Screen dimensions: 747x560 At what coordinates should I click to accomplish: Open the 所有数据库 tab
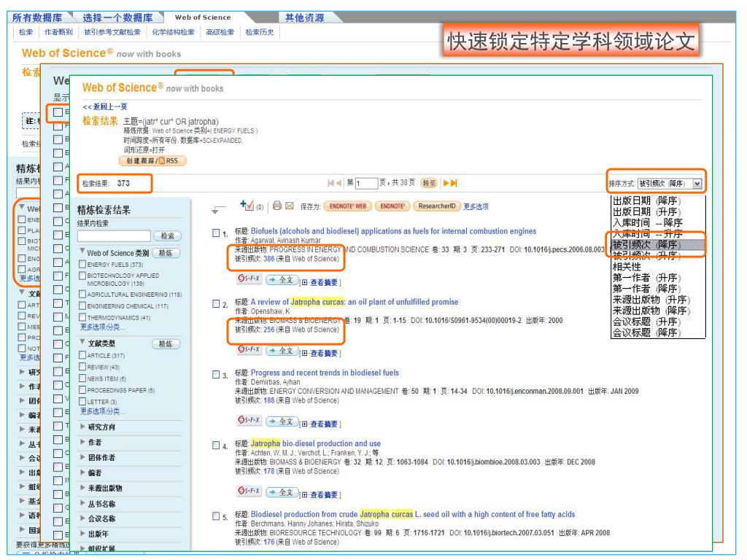pyautogui.click(x=37, y=17)
